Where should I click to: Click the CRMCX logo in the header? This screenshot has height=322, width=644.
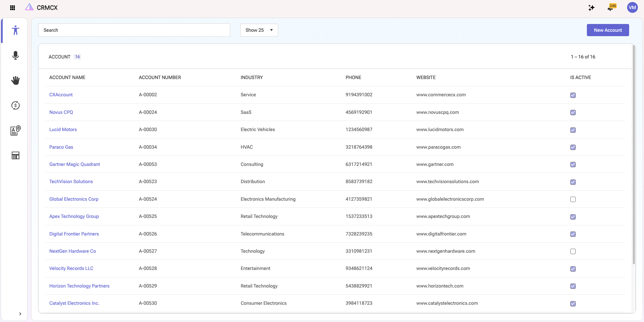pos(41,7)
